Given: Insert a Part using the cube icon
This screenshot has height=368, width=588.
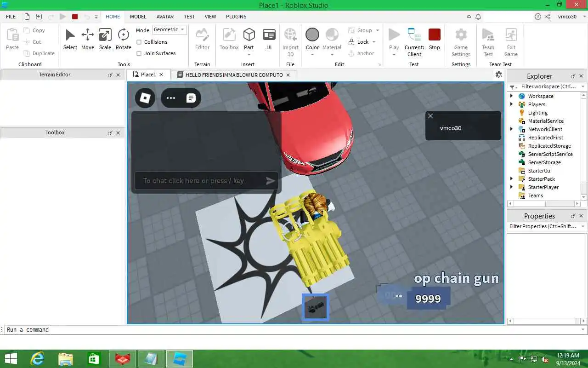Looking at the screenshot, I should tap(249, 35).
